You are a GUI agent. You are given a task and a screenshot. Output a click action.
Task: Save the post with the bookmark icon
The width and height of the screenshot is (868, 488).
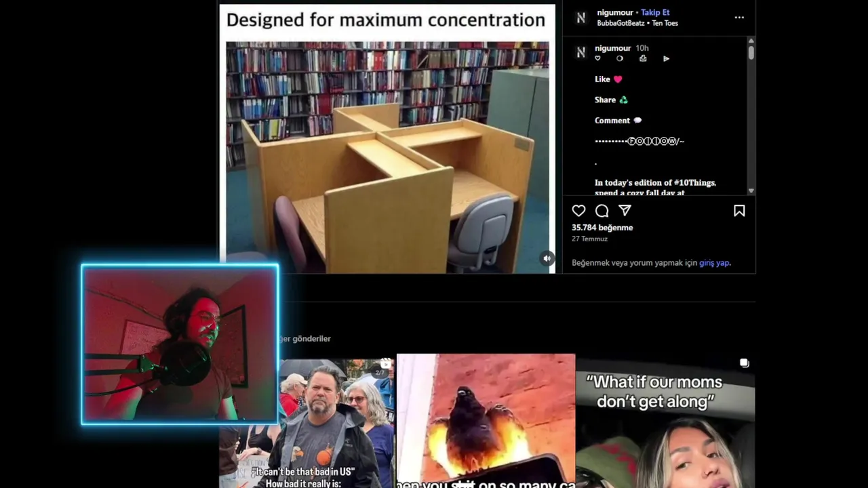[x=739, y=211]
